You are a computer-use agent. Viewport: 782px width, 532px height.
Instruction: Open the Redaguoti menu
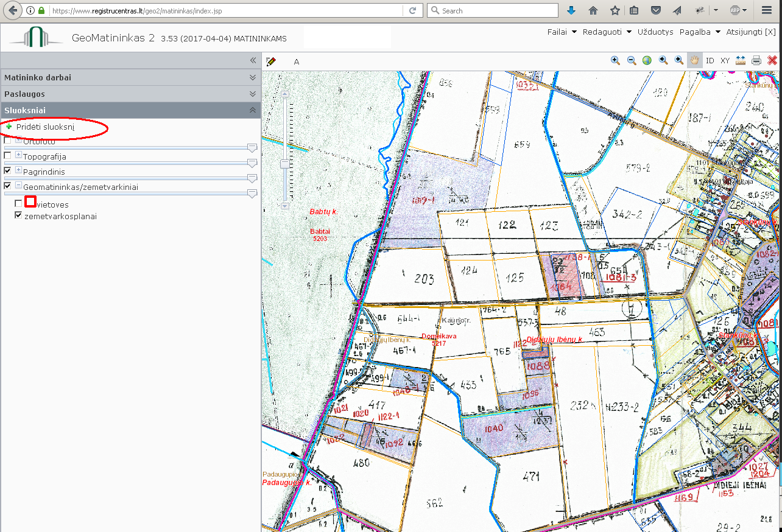tap(607, 32)
